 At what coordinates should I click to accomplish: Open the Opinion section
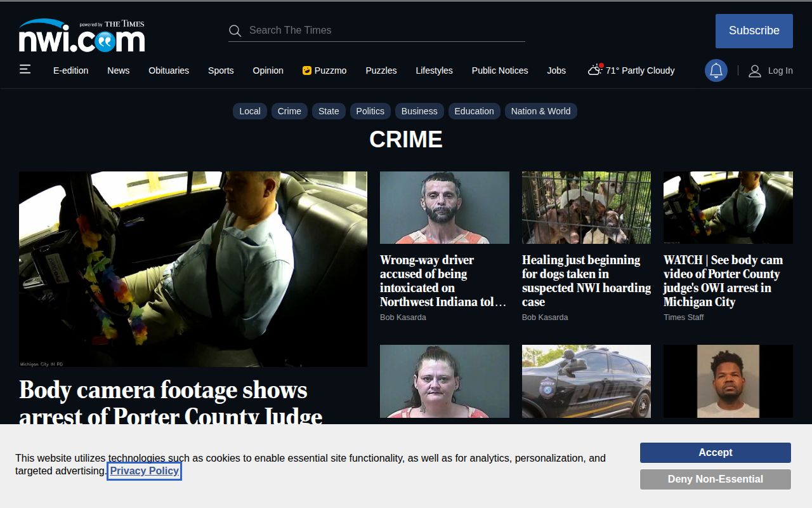click(268, 70)
